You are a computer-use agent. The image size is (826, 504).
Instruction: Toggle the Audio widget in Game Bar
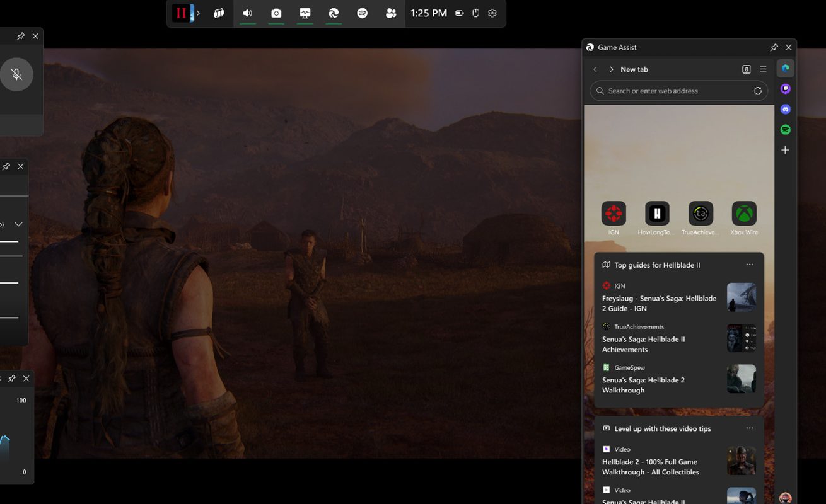click(248, 13)
